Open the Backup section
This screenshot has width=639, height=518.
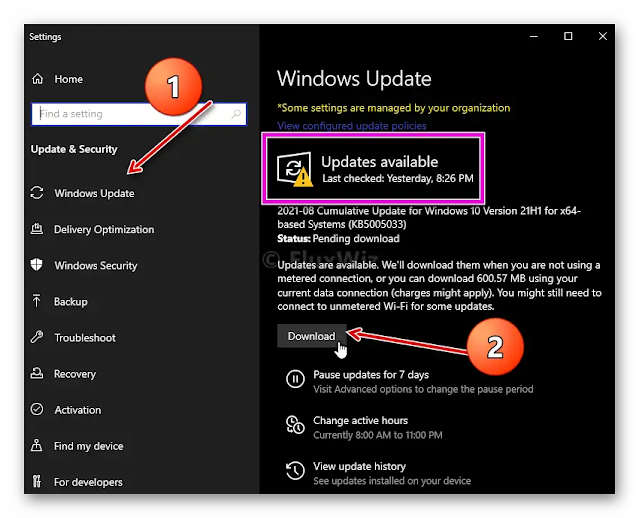tap(71, 302)
